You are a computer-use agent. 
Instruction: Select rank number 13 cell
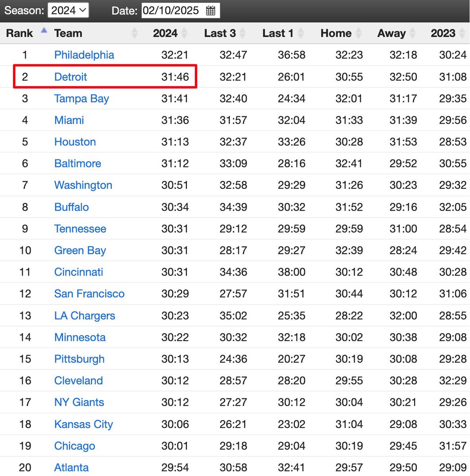pyautogui.click(x=25, y=315)
